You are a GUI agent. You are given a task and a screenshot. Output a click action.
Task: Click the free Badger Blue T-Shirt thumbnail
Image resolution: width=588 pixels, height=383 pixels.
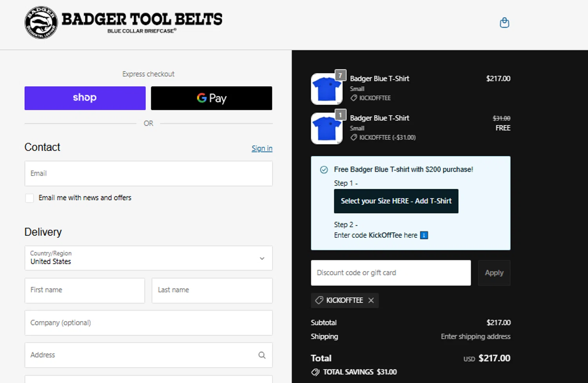327,128
